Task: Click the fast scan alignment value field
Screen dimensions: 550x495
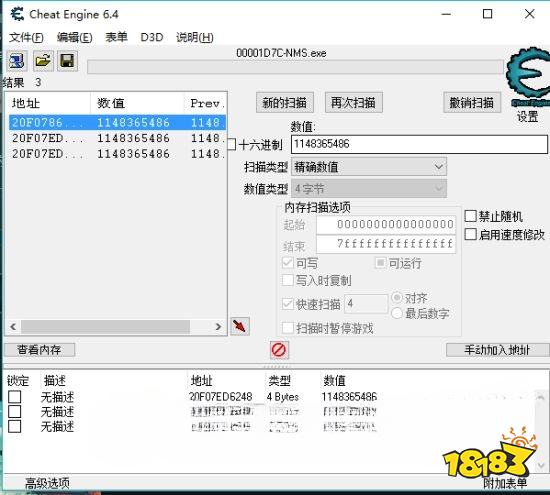Action: point(366,304)
